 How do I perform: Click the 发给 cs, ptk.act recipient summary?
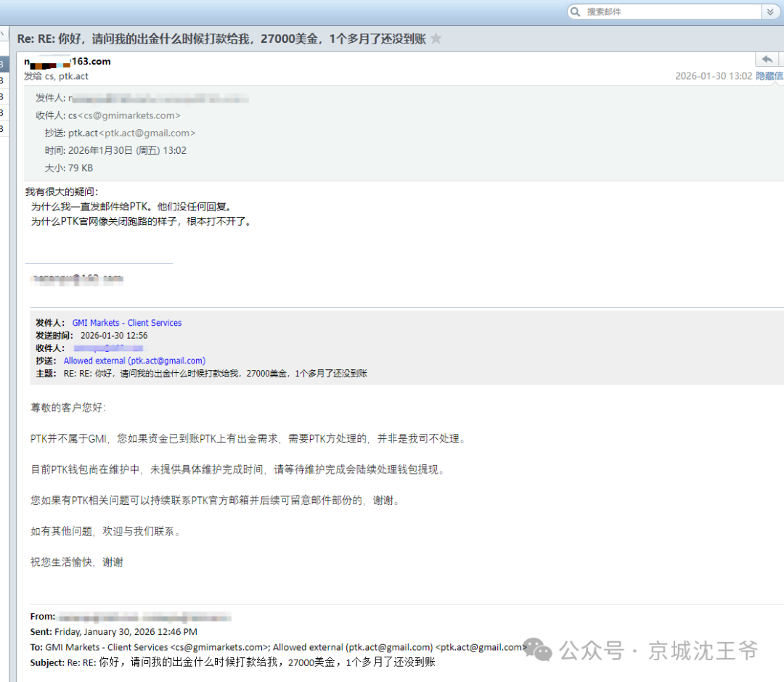click(57, 76)
